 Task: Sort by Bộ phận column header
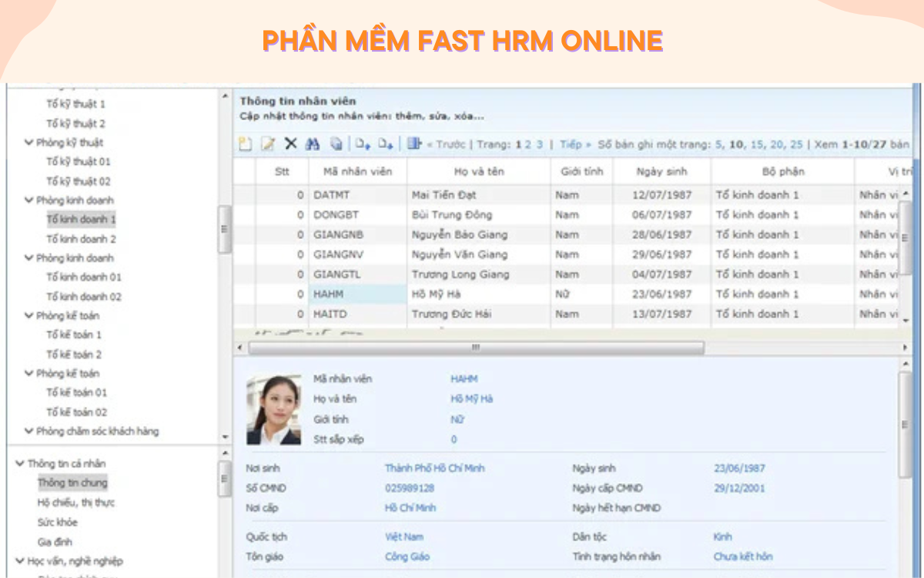click(x=782, y=171)
